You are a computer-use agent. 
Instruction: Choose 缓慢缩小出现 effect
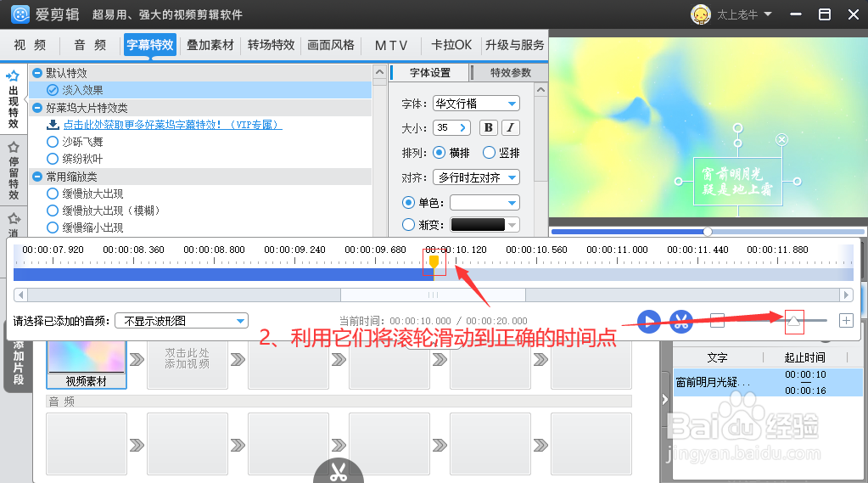coord(53,227)
